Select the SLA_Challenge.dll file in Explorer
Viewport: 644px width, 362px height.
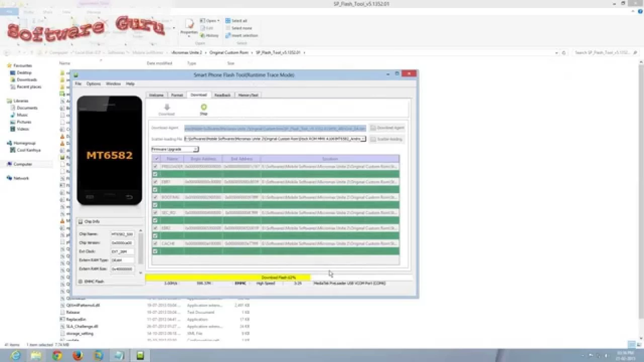coord(82,326)
